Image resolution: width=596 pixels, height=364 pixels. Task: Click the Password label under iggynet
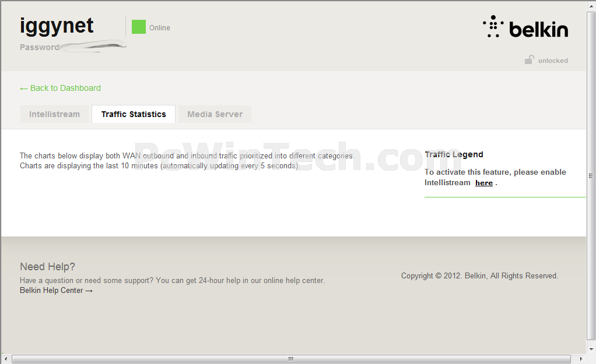tap(40, 47)
